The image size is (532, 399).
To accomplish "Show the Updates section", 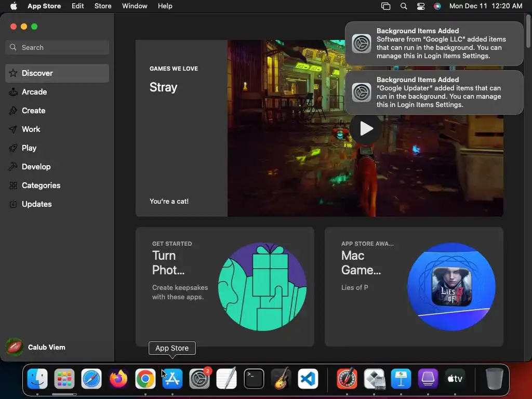I will click(57, 204).
